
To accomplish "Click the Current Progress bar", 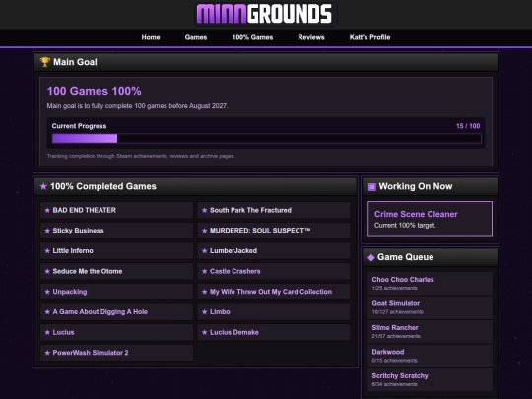I will point(267,139).
